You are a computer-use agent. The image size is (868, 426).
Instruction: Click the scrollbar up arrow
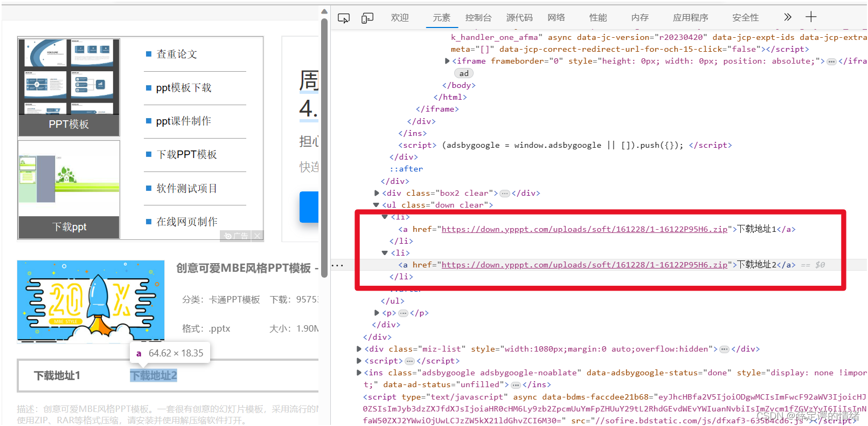point(324,11)
